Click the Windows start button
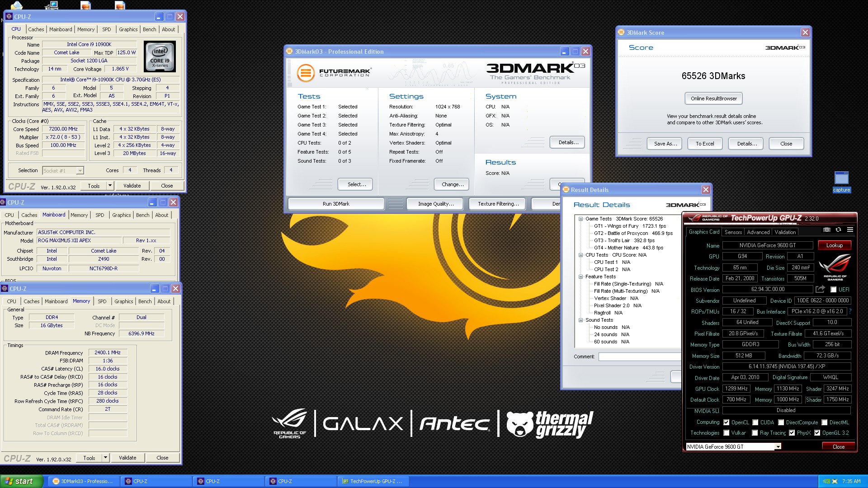868x488 pixels. pyautogui.click(x=22, y=481)
